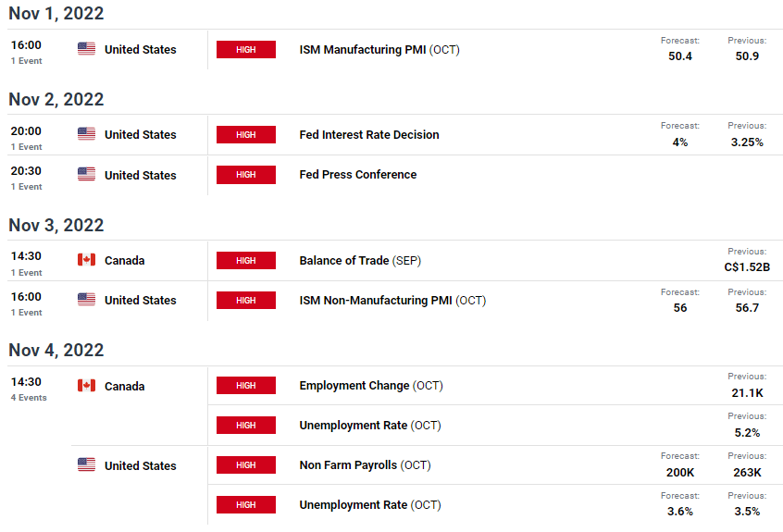The image size is (783, 532).
Task: Click the US flag in Fed Press Conference row
Action: 86,174
